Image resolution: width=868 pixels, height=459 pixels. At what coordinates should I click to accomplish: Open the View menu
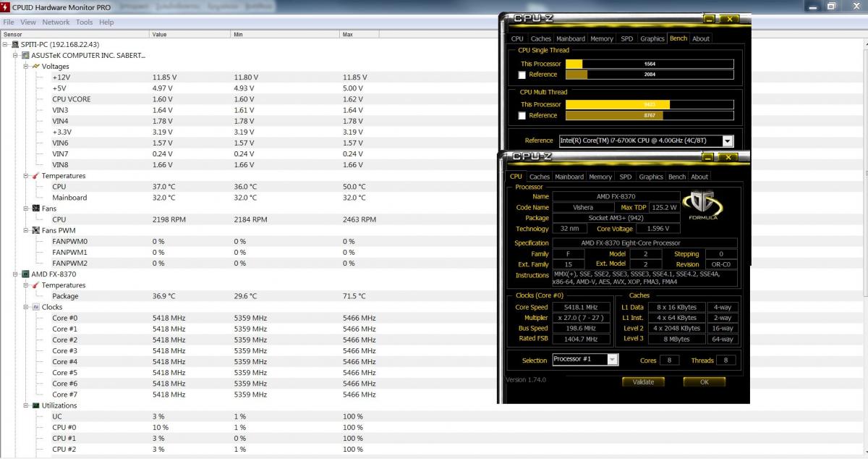(x=28, y=22)
